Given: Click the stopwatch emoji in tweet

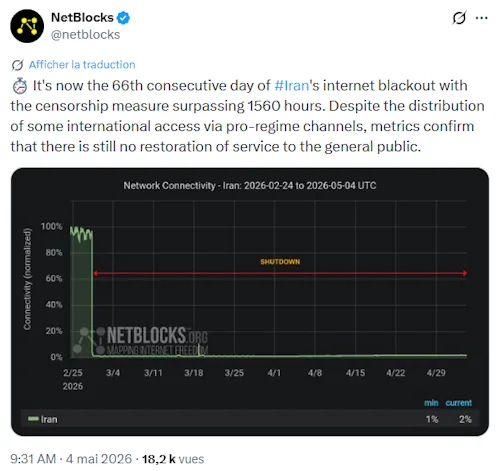Looking at the screenshot, I should tap(20, 86).
